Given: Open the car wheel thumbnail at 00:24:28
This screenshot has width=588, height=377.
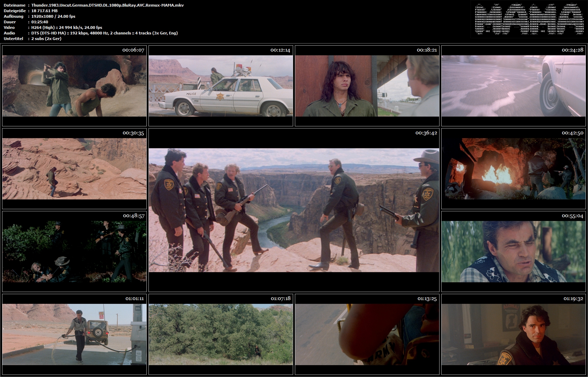Looking at the screenshot, I should click(x=513, y=86).
